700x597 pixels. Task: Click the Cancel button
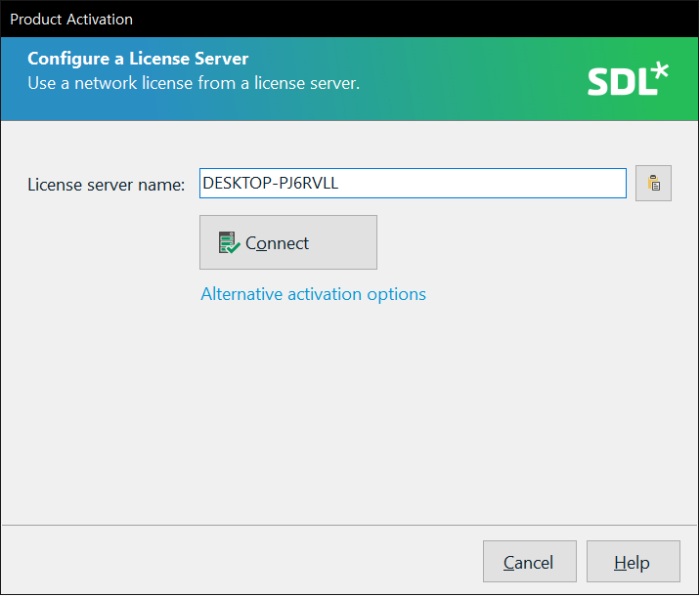pos(530,561)
